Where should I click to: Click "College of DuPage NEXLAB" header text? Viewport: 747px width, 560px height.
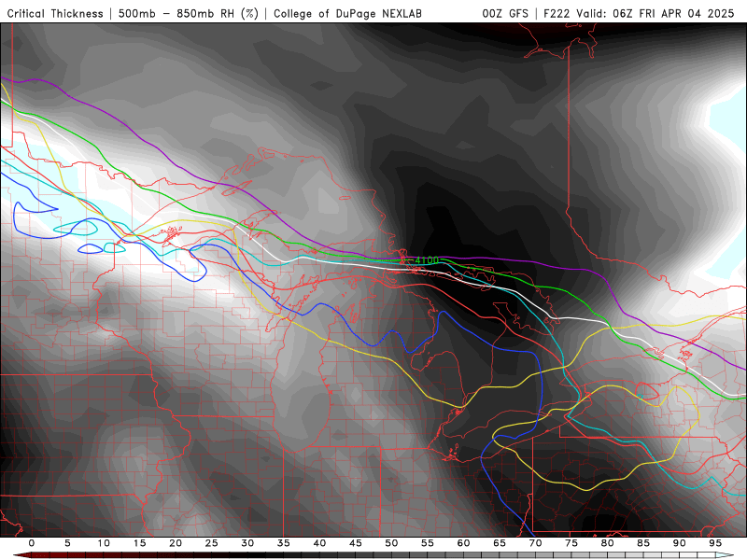coord(347,14)
